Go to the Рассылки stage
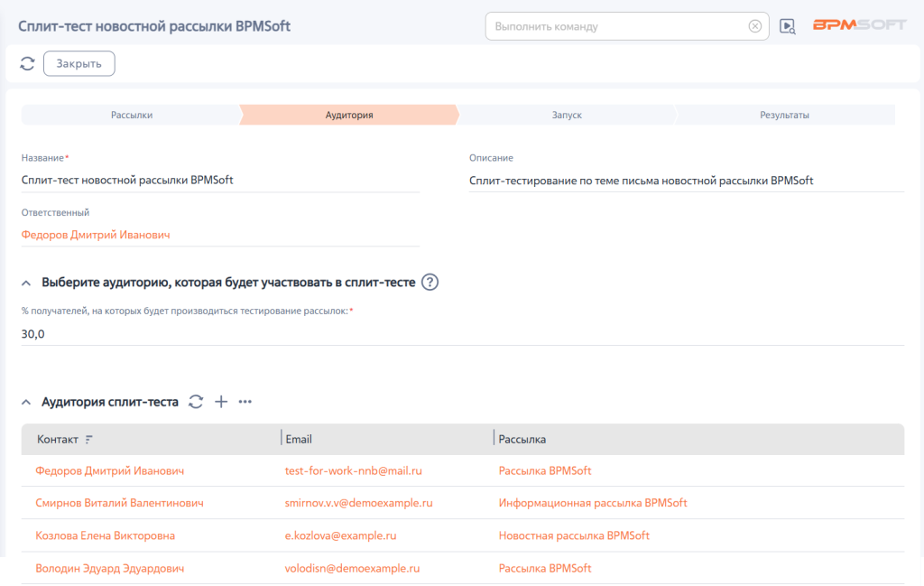Image resolution: width=924 pixels, height=586 pixels. 132,115
